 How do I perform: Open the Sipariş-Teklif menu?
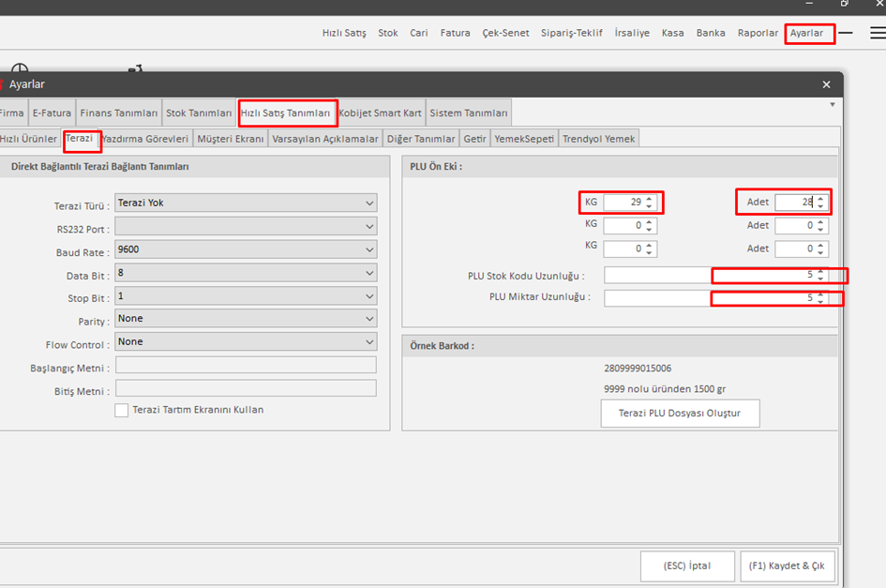click(571, 33)
